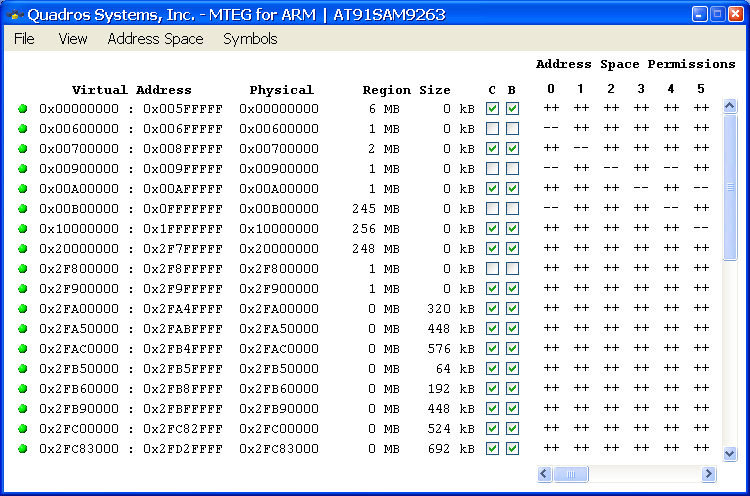
Task: Click the horizontal scrollbar thumb
Action: point(570,474)
